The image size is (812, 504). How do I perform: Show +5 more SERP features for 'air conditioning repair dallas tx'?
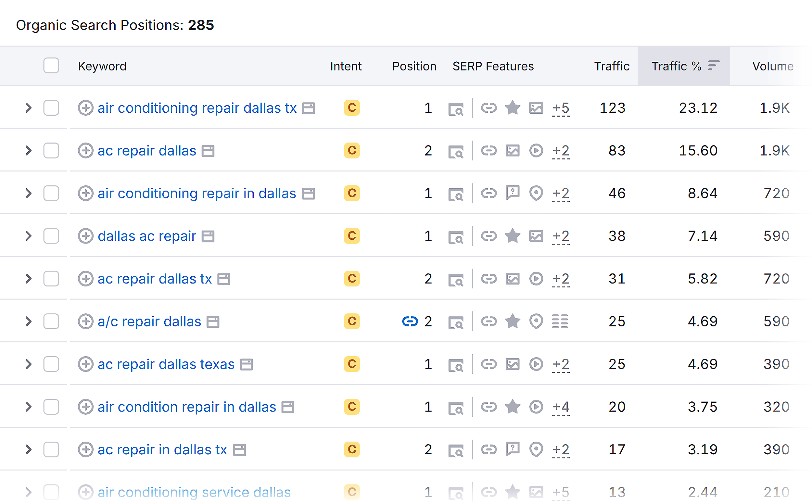point(561,108)
